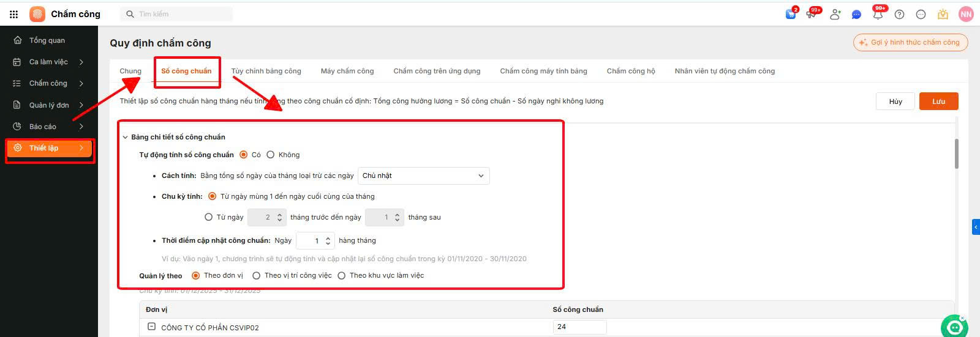Open the NN user avatar

tap(966, 14)
